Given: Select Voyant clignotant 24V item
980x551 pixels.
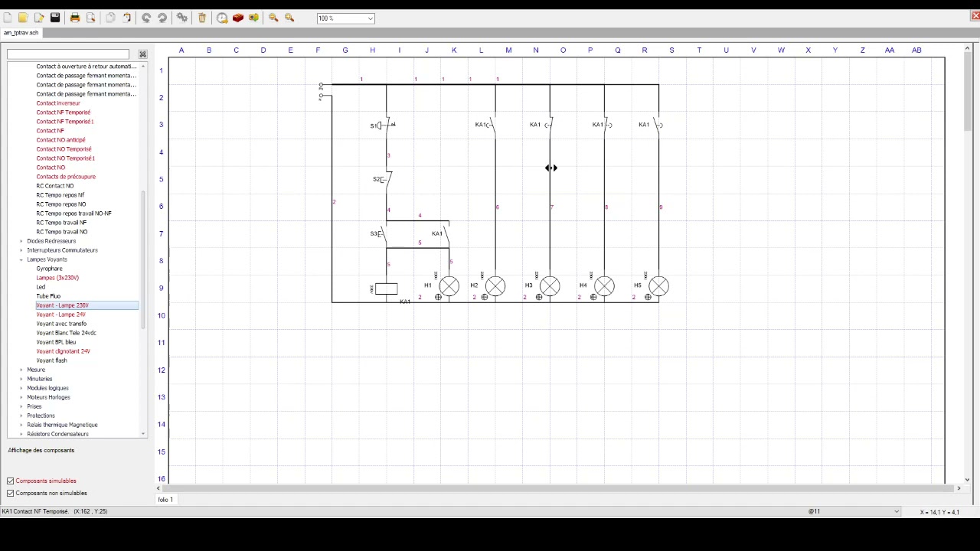Looking at the screenshot, I should (63, 351).
